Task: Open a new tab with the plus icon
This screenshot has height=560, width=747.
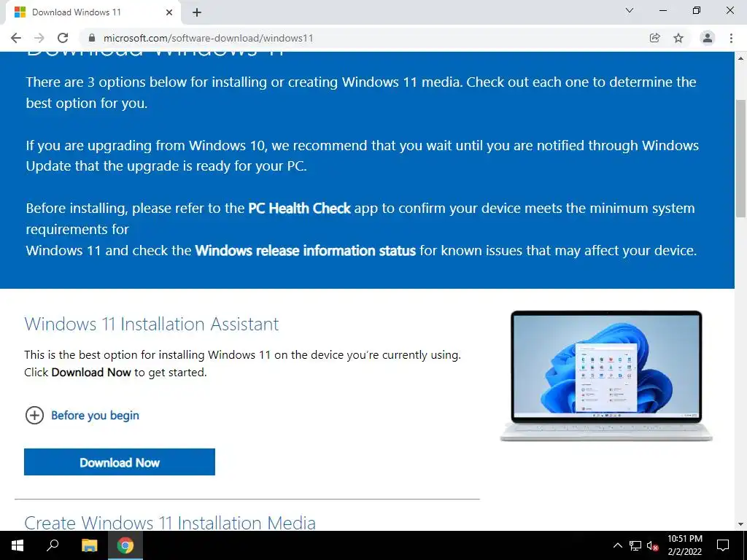Action: (197, 12)
